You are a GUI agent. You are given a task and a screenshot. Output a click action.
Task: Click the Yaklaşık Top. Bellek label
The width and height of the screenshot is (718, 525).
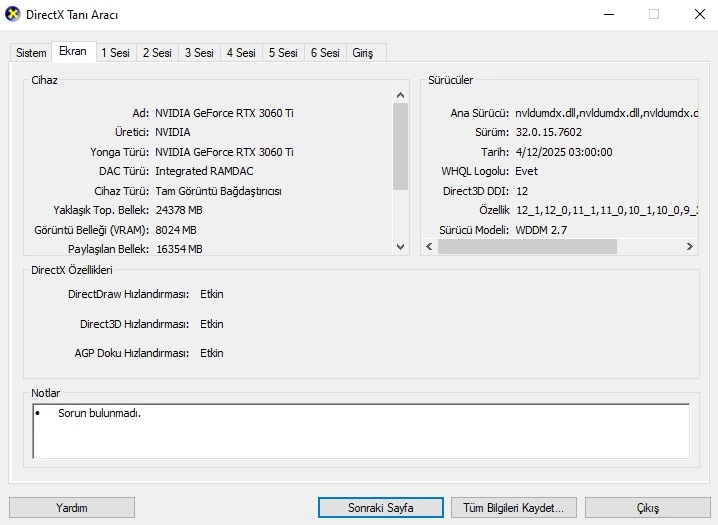click(101, 210)
